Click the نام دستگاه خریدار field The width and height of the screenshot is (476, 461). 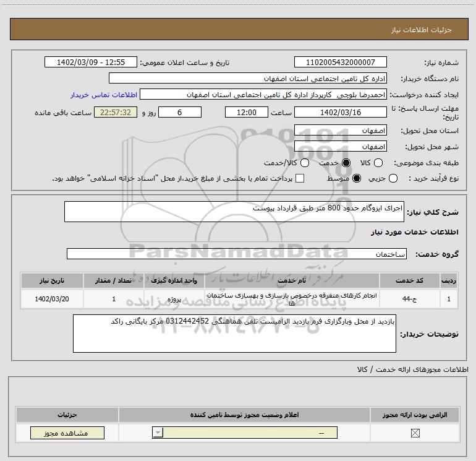[x=248, y=79]
